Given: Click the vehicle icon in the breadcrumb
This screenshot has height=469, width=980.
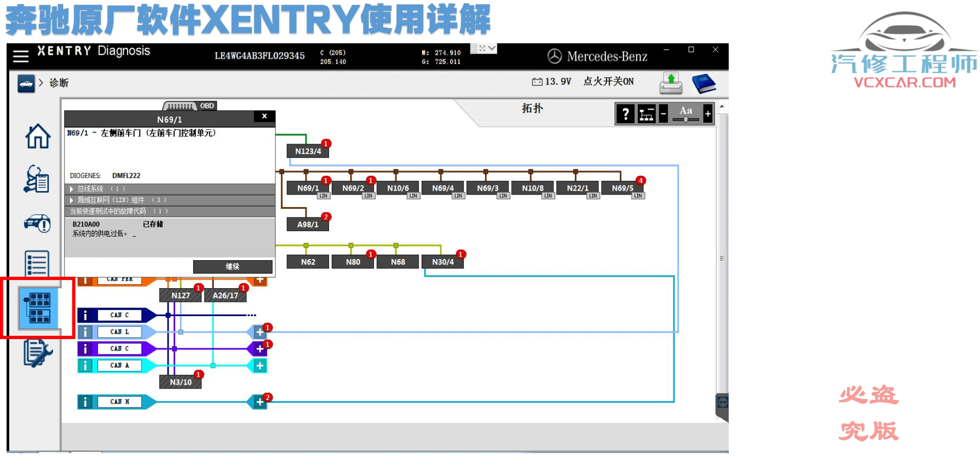Looking at the screenshot, I should [26, 83].
